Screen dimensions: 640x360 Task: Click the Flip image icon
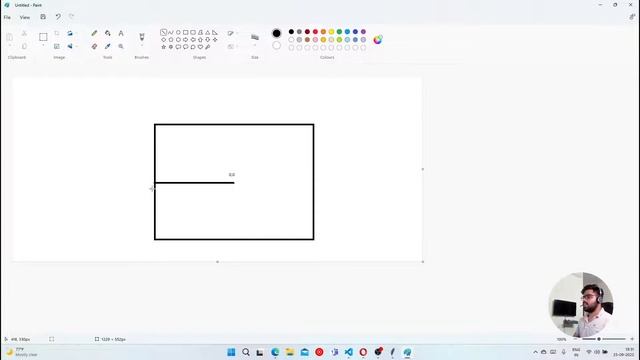pos(70,47)
